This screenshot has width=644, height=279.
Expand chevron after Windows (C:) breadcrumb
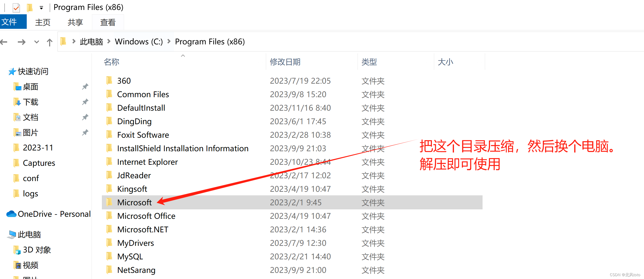click(169, 41)
